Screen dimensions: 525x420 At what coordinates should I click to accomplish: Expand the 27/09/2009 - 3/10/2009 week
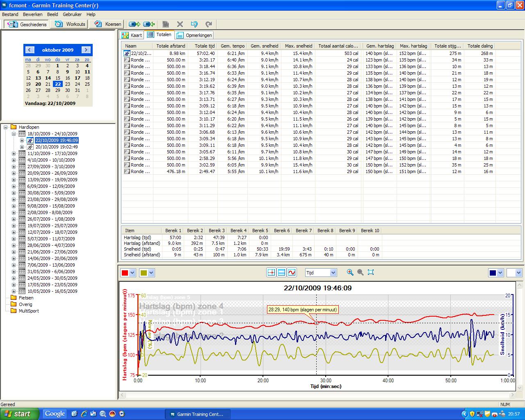pyautogui.click(x=14, y=167)
